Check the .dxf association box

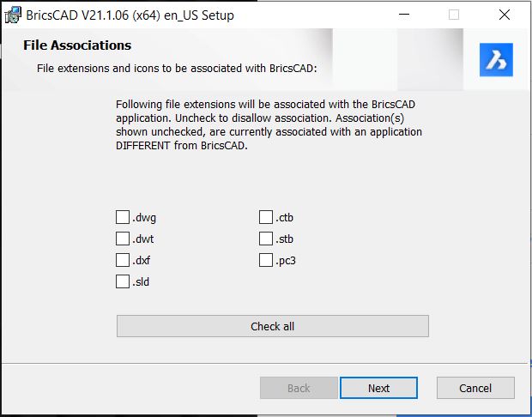(x=123, y=260)
